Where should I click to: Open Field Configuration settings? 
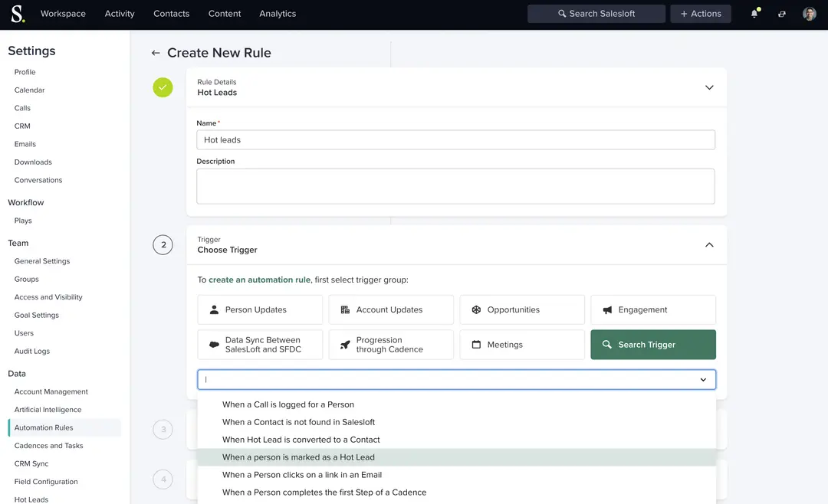point(46,481)
